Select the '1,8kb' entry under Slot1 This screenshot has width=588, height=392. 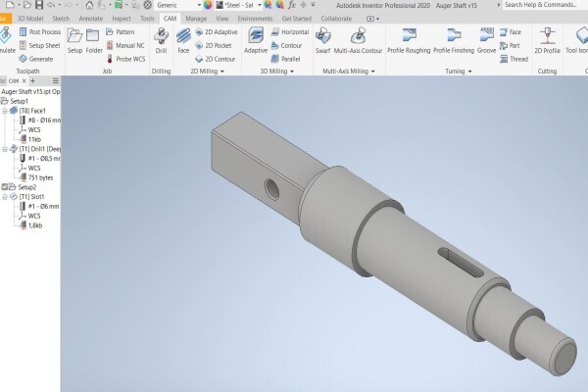(x=30, y=225)
